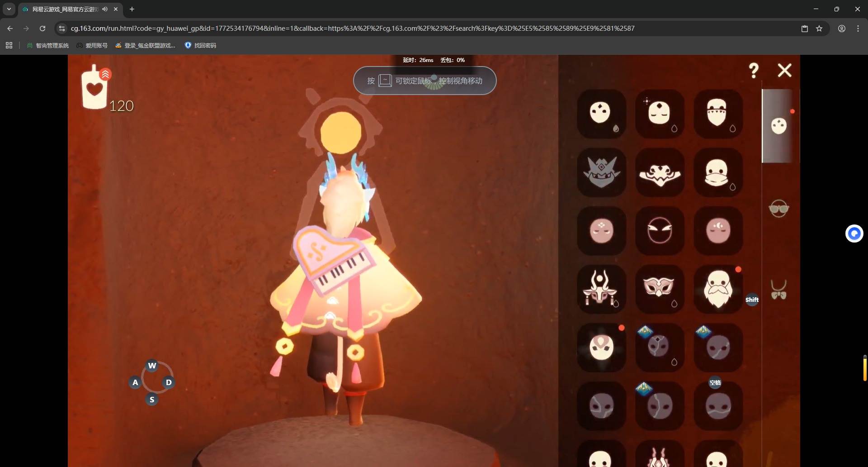868x467 pixels.
Task: Open the 智尚管理系统 bookmark
Action: pyautogui.click(x=48, y=45)
